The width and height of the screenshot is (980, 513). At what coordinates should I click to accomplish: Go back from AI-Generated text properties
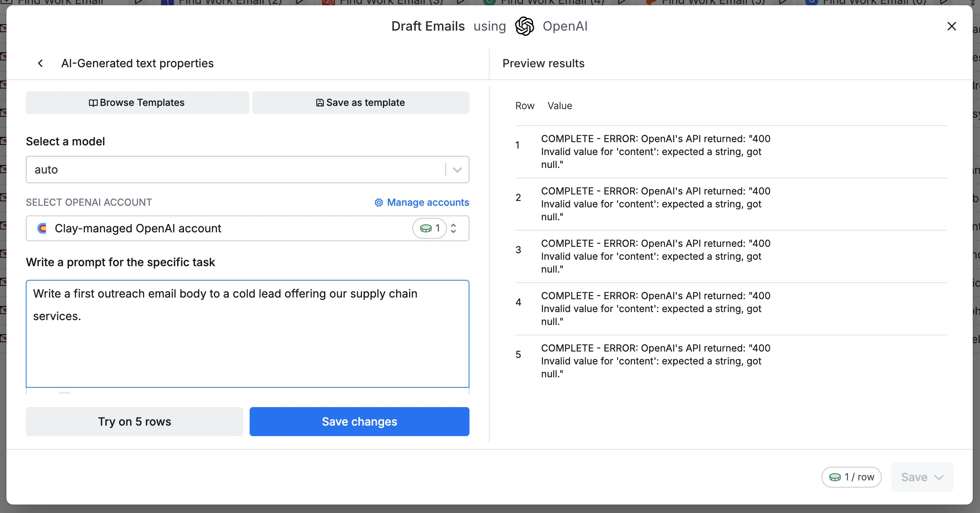coord(40,63)
